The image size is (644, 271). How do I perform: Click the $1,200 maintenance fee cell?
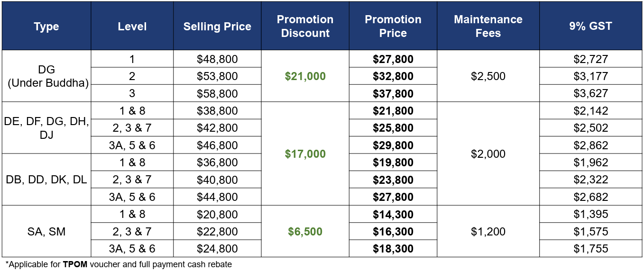[x=488, y=231]
